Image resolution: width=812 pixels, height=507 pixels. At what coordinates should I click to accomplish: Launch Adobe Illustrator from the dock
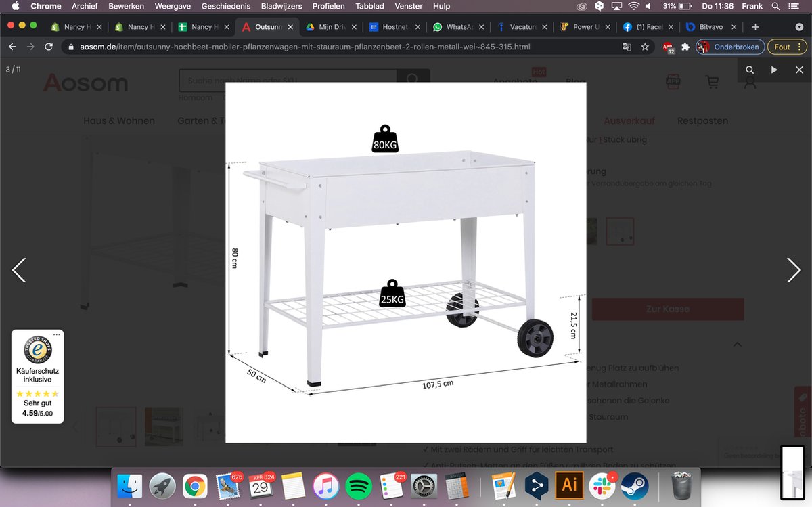point(570,486)
